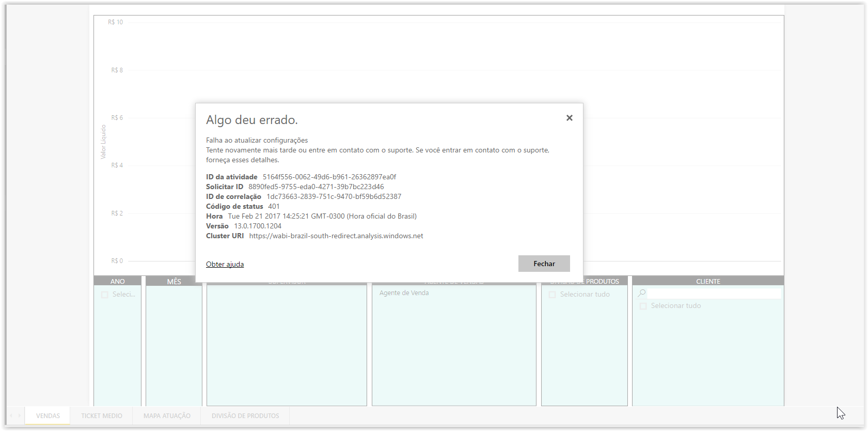Click the 'R$ 10' axis label
Screen dimensions: 868x431
[x=116, y=22]
